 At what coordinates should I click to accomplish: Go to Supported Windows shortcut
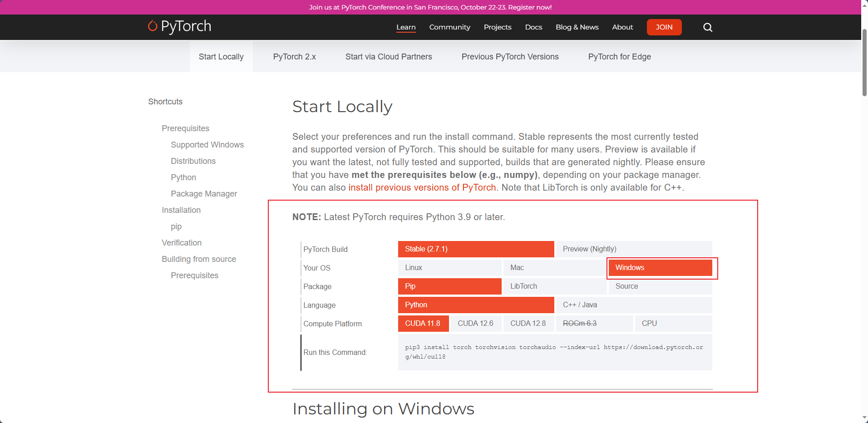point(207,145)
